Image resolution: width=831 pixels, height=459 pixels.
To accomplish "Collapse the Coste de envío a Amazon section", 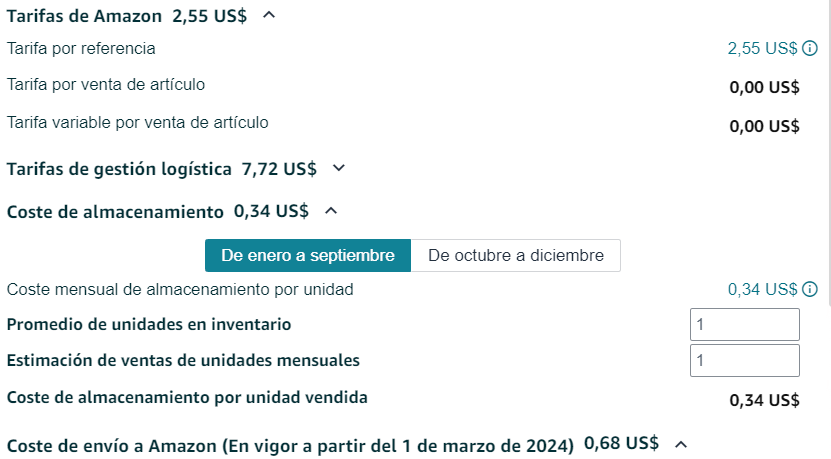I will click(681, 444).
